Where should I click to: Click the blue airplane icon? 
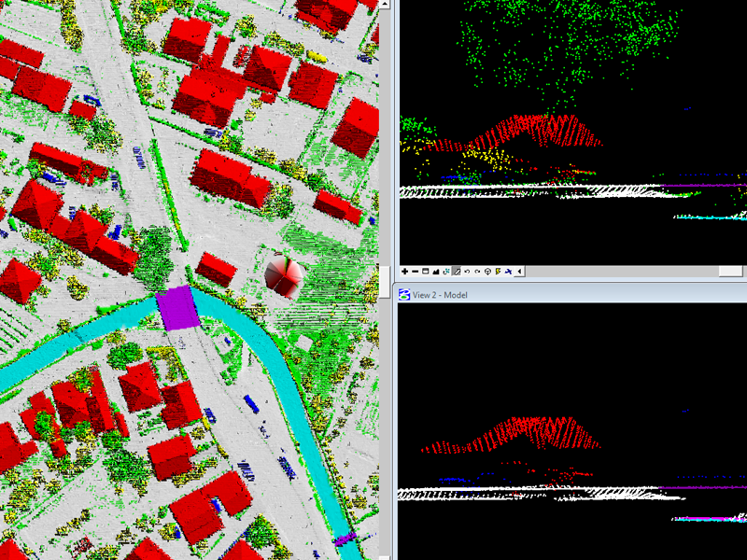tap(508, 272)
